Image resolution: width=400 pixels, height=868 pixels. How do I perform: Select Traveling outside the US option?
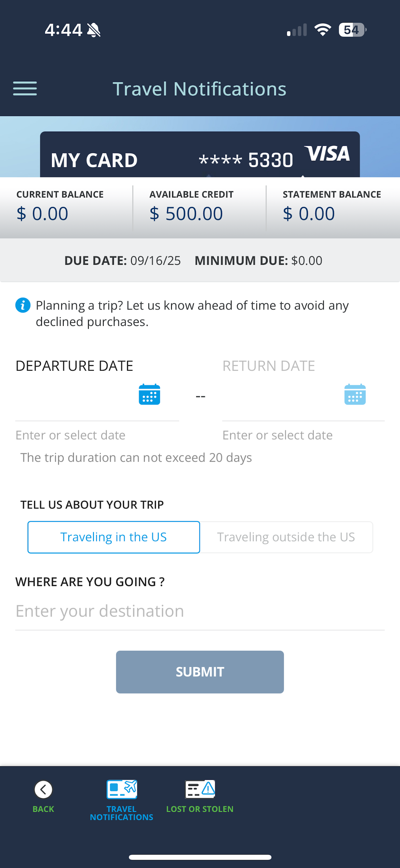286,537
